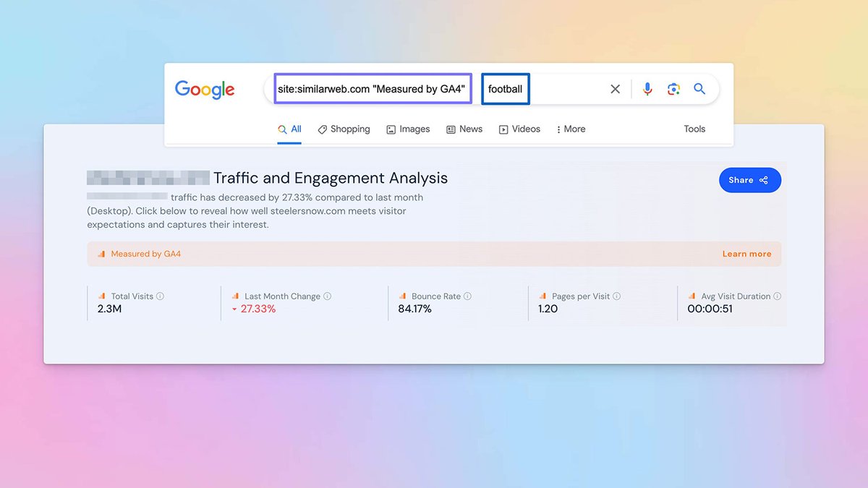Open Google Lens image search icon
The image size is (868, 488).
coord(673,89)
